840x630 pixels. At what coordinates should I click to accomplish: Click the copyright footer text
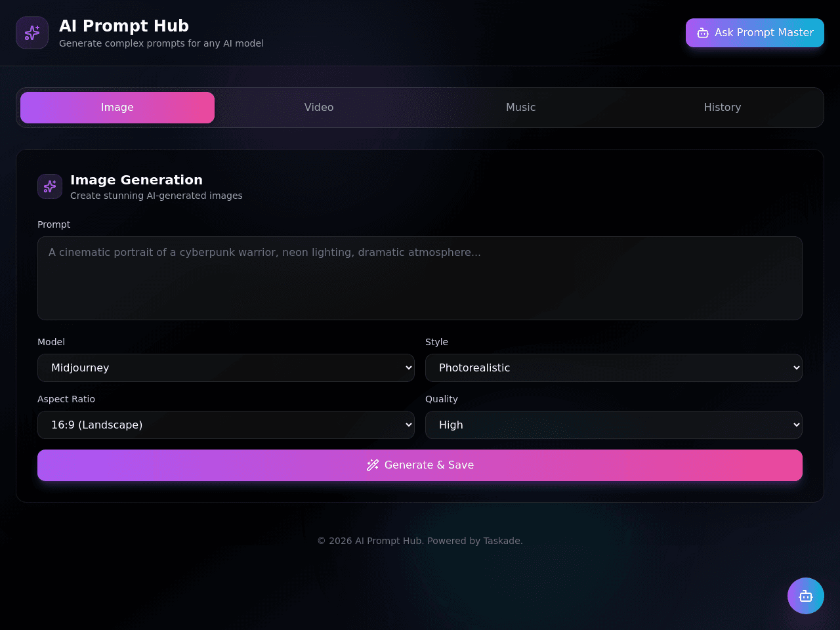pos(420,541)
